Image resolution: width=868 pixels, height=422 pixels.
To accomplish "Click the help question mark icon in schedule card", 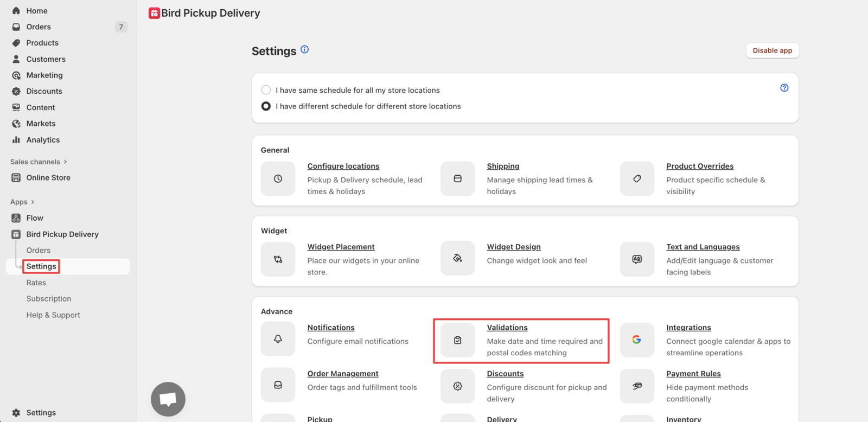I will coord(784,88).
